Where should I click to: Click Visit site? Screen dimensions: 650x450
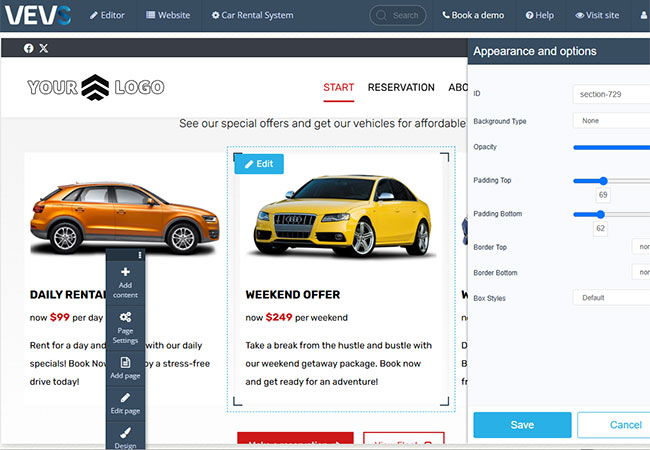tap(597, 15)
